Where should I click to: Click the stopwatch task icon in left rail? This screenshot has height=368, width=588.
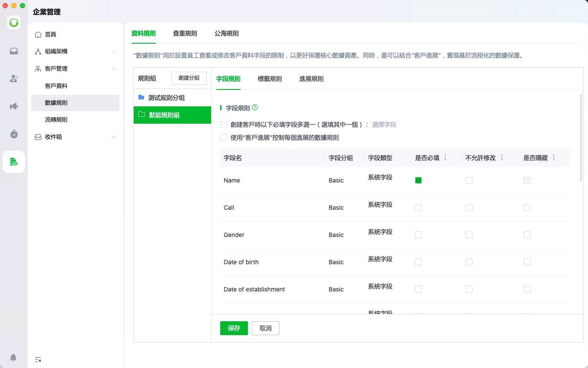[x=14, y=134]
